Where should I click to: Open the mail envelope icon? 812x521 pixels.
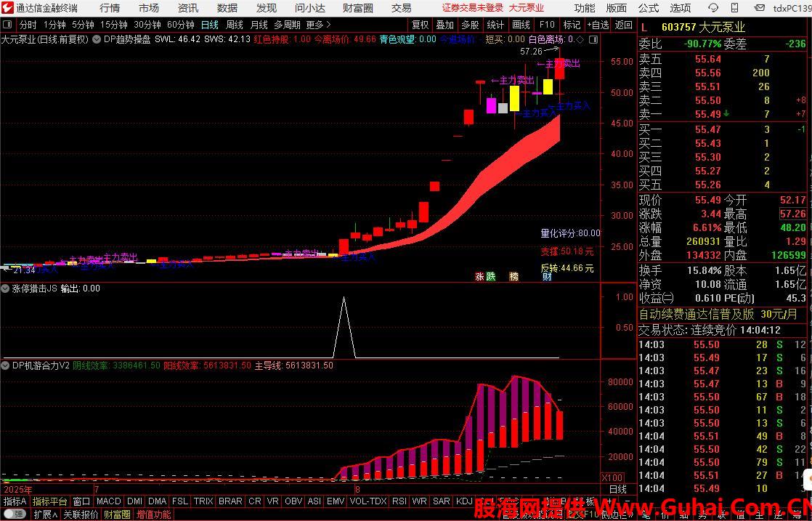(760, 8)
